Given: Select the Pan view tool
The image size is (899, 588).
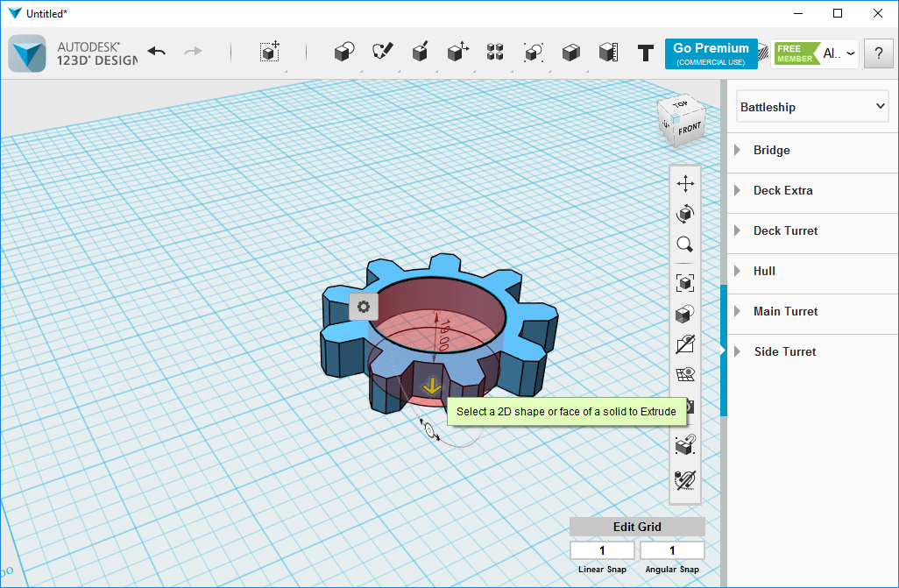Looking at the screenshot, I should [x=685, y=183].
